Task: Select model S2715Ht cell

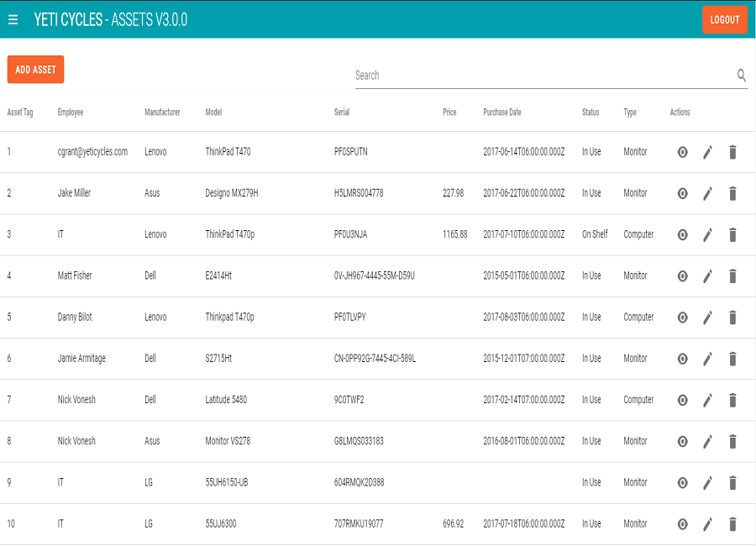Action: [x=218, y=359]
